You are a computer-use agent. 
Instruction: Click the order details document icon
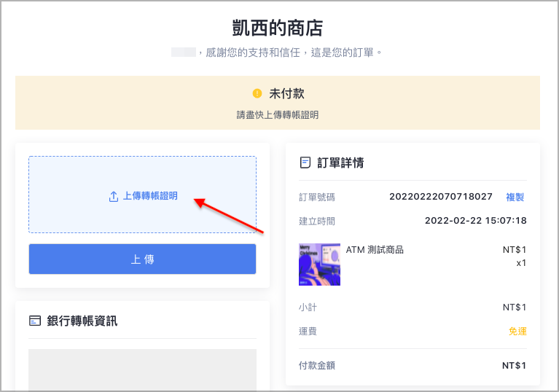pos(305,162)
